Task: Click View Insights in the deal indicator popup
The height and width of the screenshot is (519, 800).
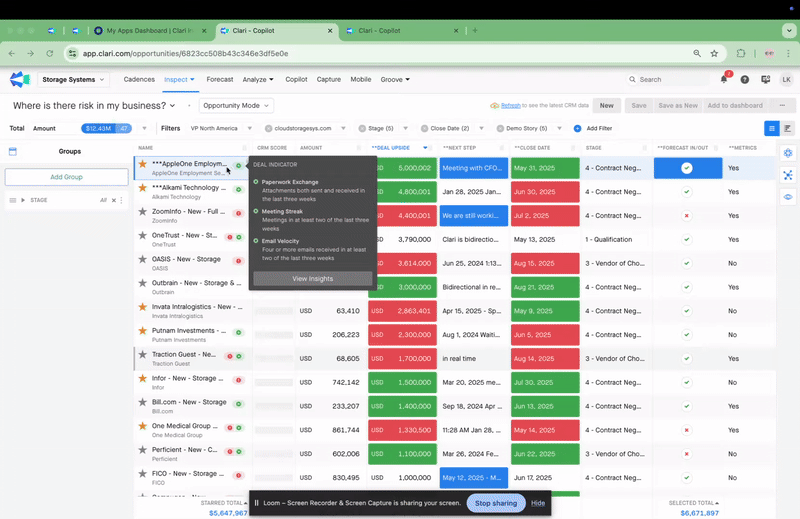Action: point(313,279)
